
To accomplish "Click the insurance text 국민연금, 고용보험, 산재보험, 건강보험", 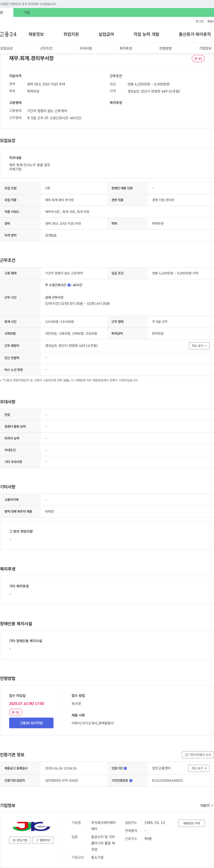I will click(71, 334).
